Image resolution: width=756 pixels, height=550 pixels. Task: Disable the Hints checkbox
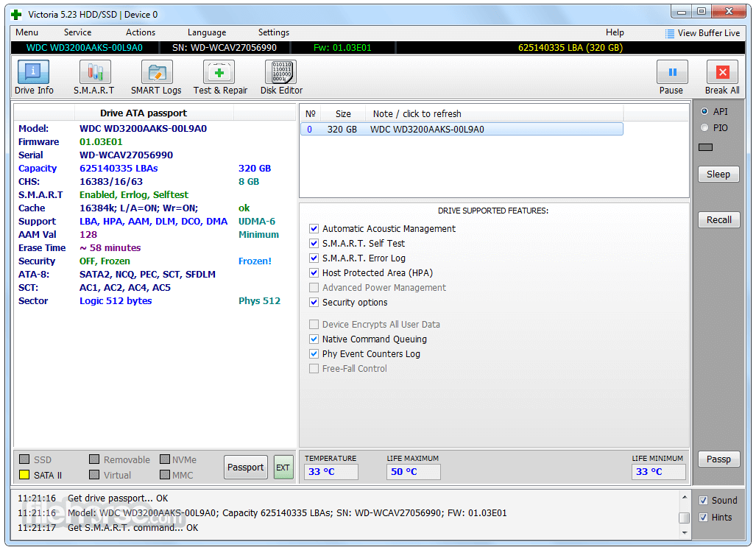click(704, 517)
